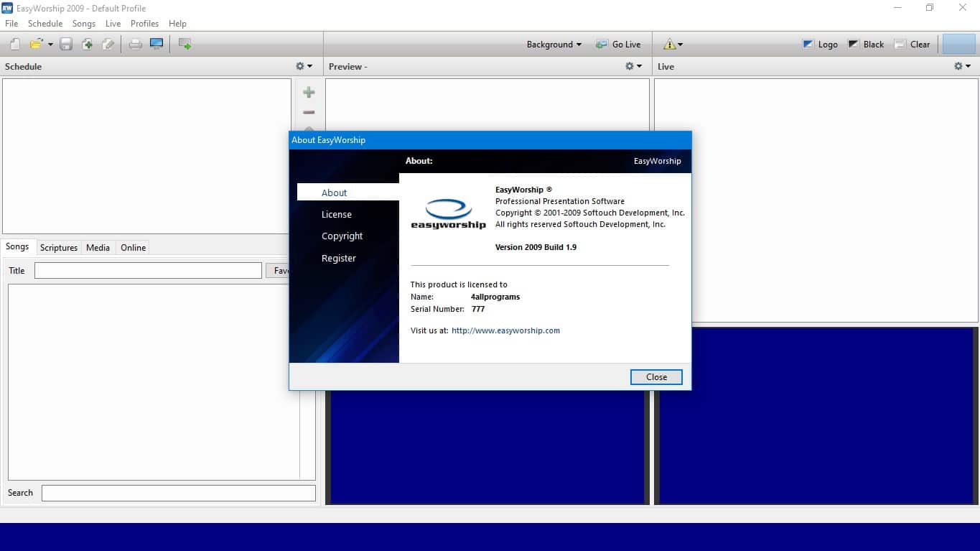The height and width of the screenshot is (551, 980).
Task: Open the Songs menu
Action: click(x=84, y=24)
